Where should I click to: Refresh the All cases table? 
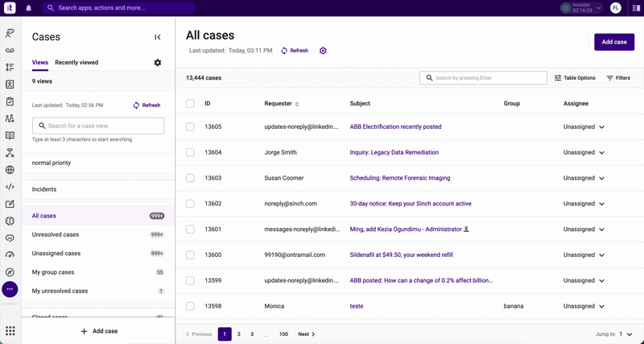(x=295, y=51)
